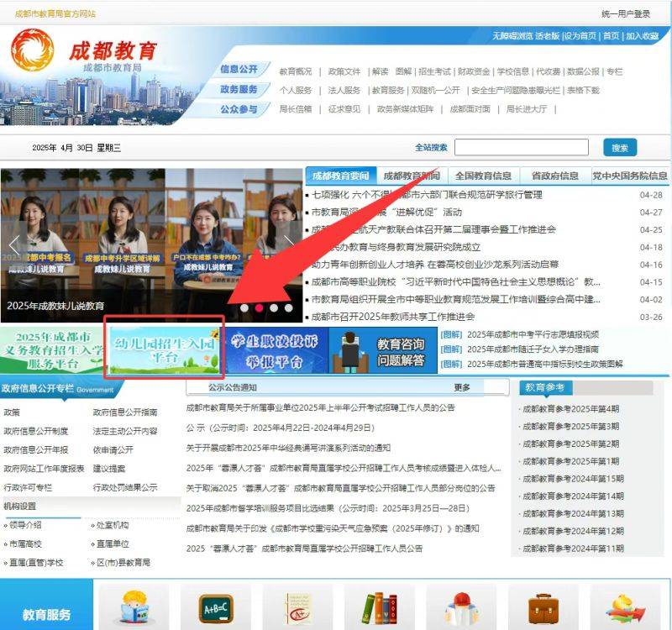The height and width of the screenshot is (630, 672).
Task: Select the first carousel dot
Action: click(x=244, y=307)
